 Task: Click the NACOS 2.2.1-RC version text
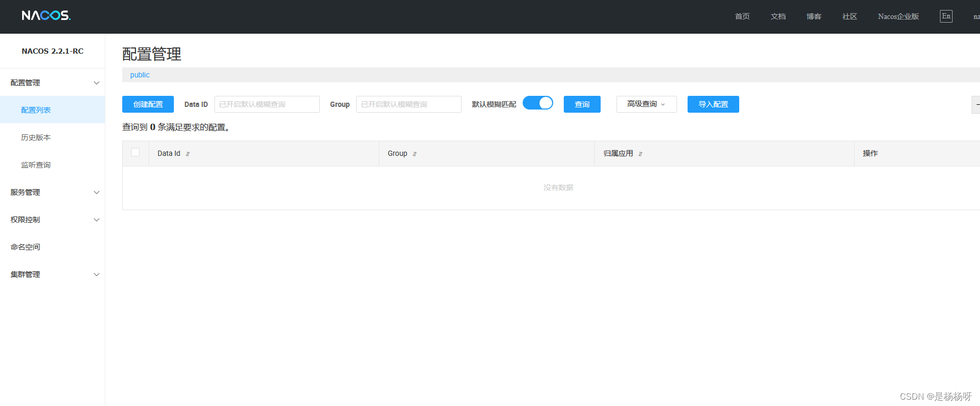[x=53, y=51]
